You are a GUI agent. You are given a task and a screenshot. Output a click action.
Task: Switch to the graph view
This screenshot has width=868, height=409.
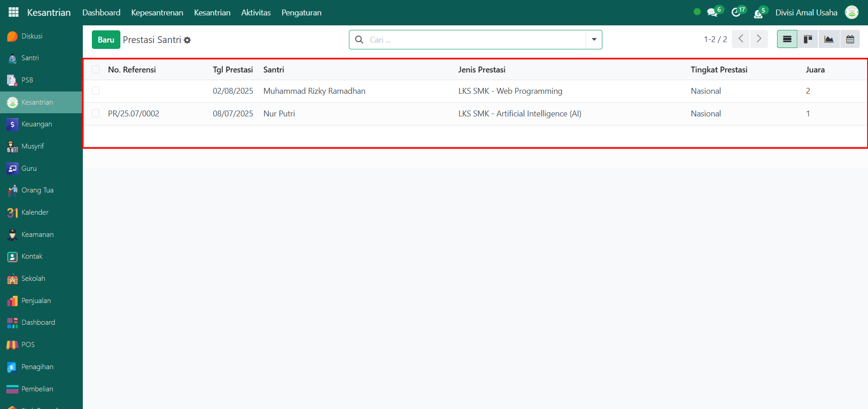pyautogui.click(x=829, y=39)
